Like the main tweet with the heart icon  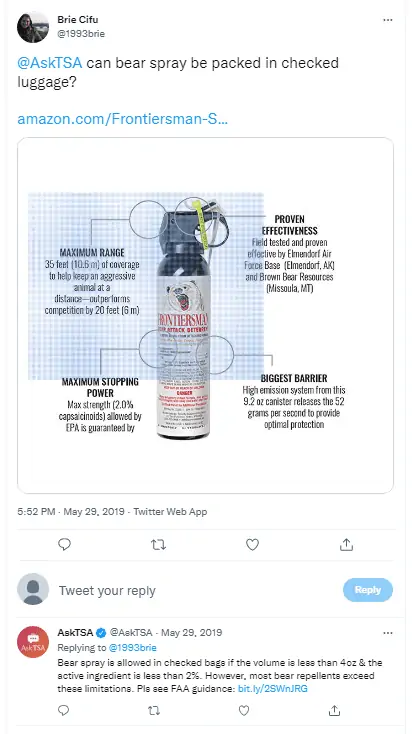[x=252, y=544]
